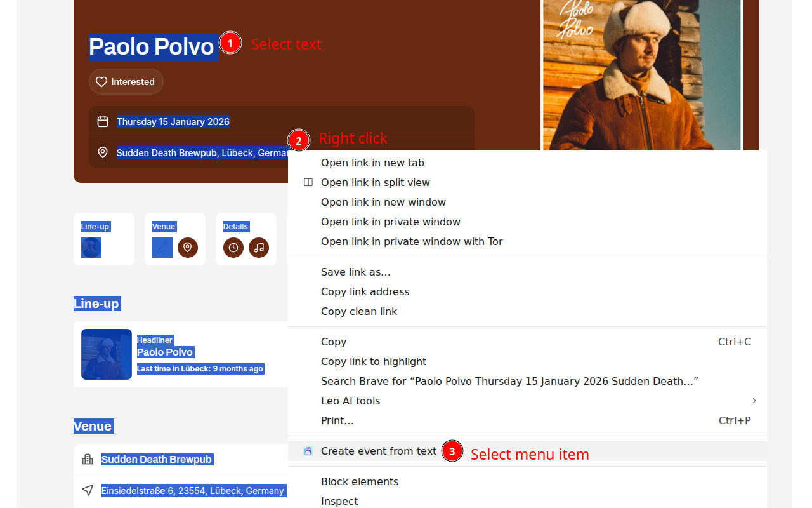Click "Create event from text"
Image resolution: width=812 pixels, height=508 pixels.
(378, 451)
